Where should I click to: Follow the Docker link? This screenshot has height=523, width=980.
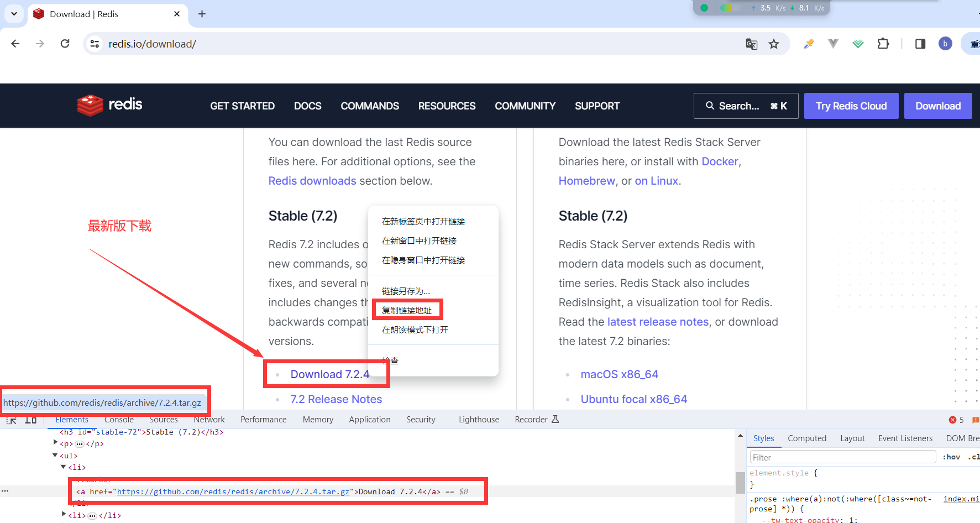point(720,161)
